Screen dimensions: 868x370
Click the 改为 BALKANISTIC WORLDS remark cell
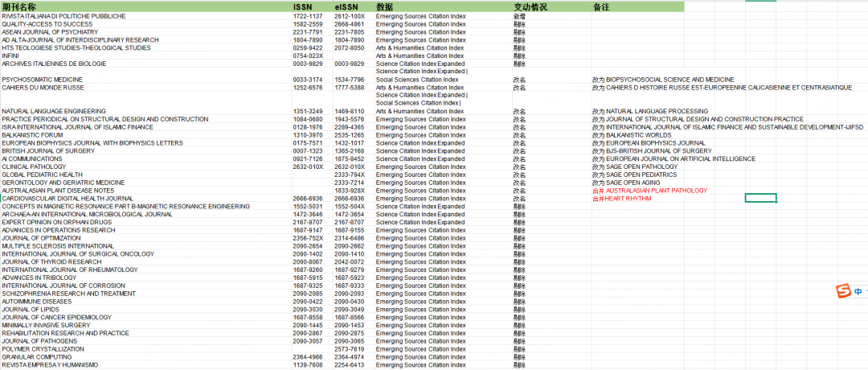(632, 135)
